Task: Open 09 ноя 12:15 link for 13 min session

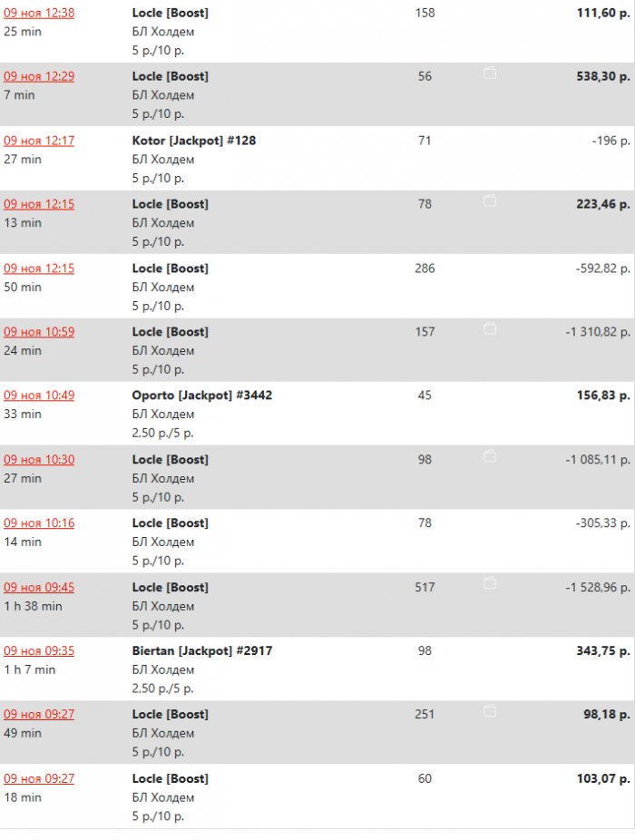Action: click(x=39, y=204)
